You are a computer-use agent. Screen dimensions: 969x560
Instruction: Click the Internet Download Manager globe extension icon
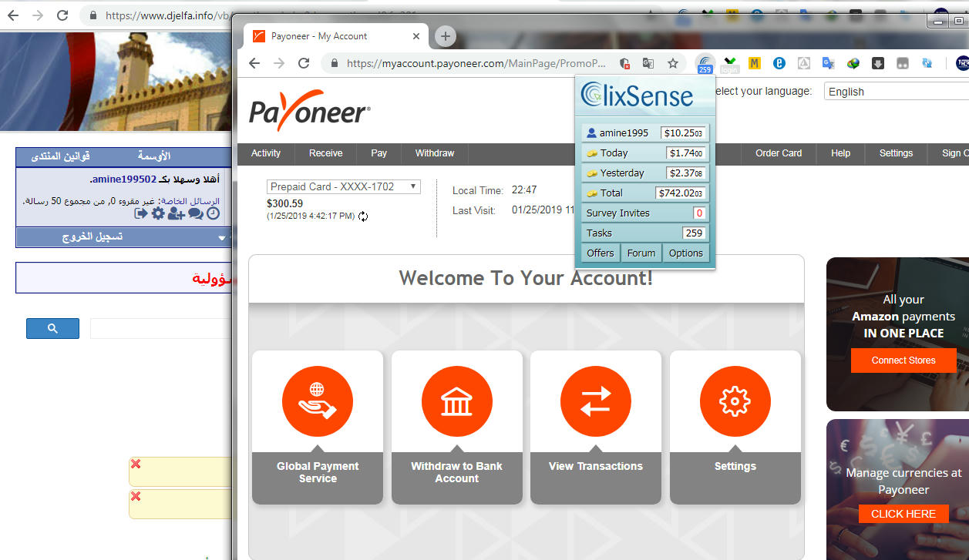pos(853,64)
